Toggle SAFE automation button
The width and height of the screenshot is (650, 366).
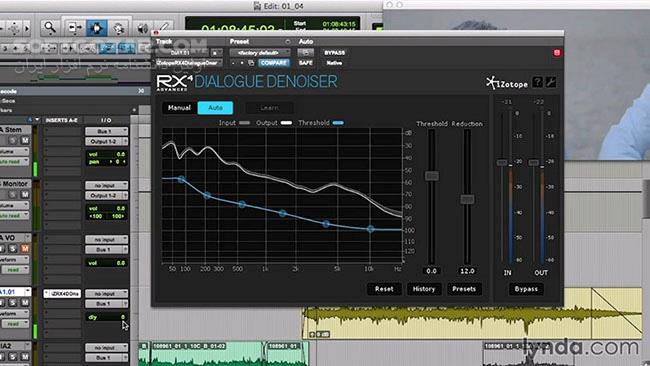pyautogui.click(x=305, y=63)
